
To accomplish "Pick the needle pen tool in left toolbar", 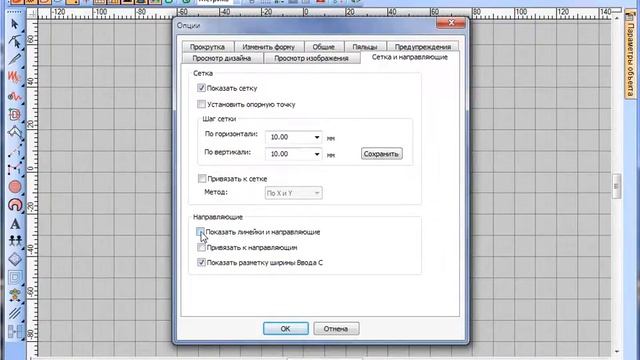I will pyautogui.click(x=15, y=59).
